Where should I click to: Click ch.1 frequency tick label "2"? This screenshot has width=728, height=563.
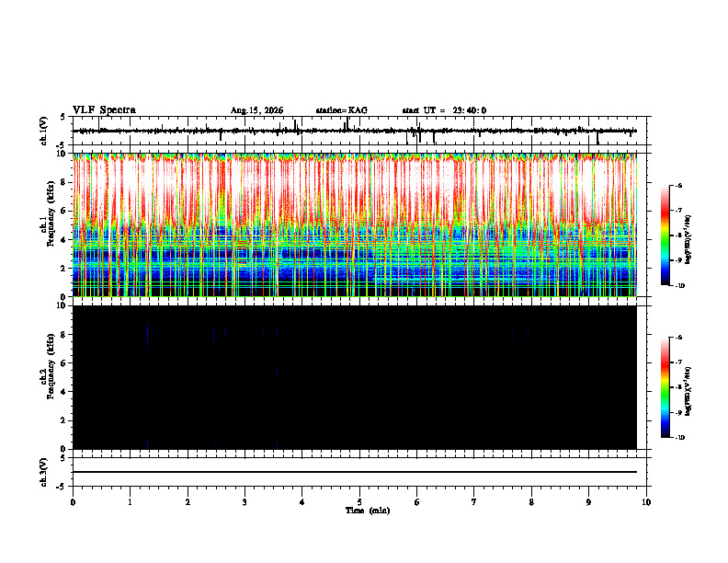pyautogui.click(x=64, y=269)
